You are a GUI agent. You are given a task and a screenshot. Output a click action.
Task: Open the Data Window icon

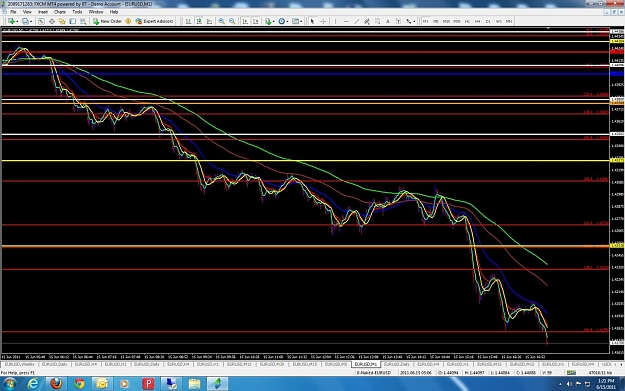point(51,21)
